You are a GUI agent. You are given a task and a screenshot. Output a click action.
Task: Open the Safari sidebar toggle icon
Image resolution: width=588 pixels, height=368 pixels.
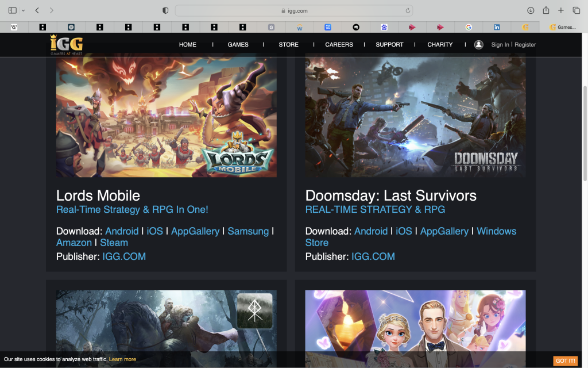pos(13,10)
